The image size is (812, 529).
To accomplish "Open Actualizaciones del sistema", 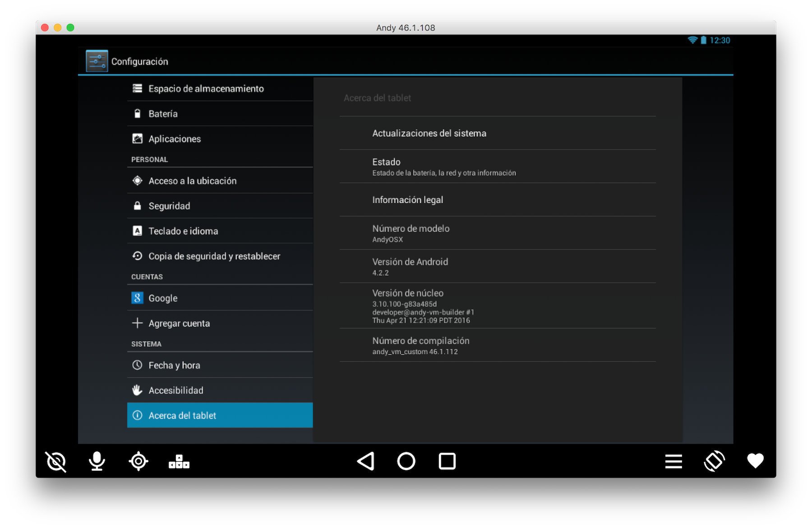I will 498,133.
